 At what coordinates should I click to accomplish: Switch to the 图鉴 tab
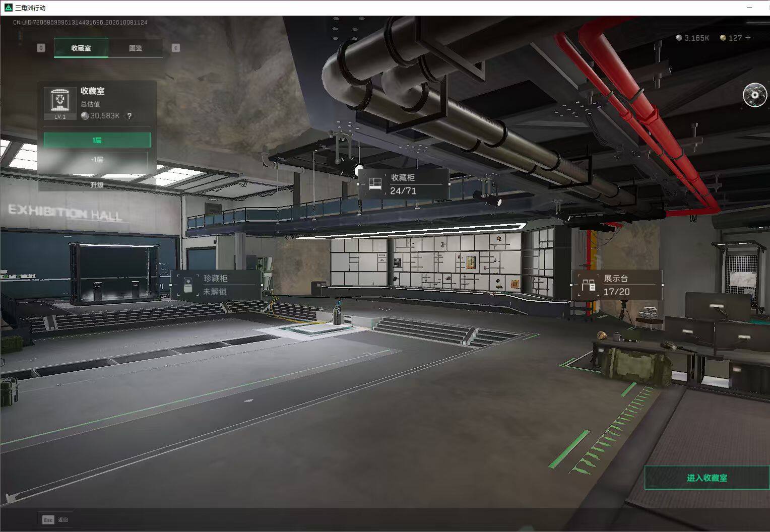136,48
